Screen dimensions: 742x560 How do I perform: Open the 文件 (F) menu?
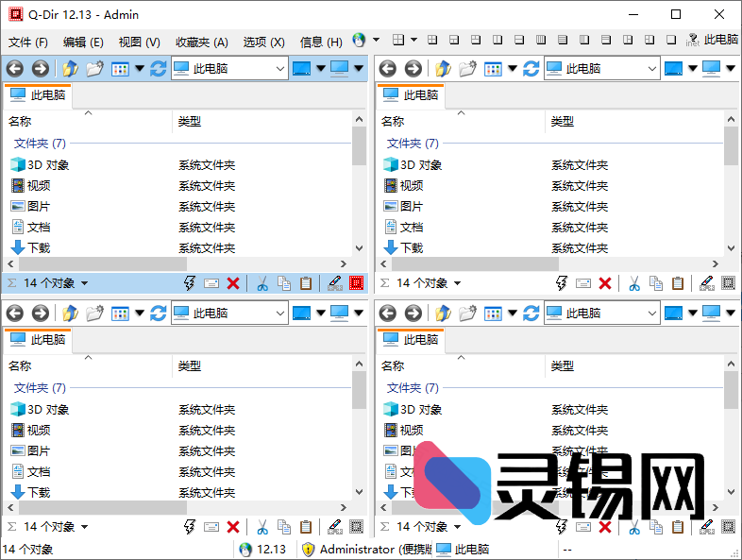[28, 42]
